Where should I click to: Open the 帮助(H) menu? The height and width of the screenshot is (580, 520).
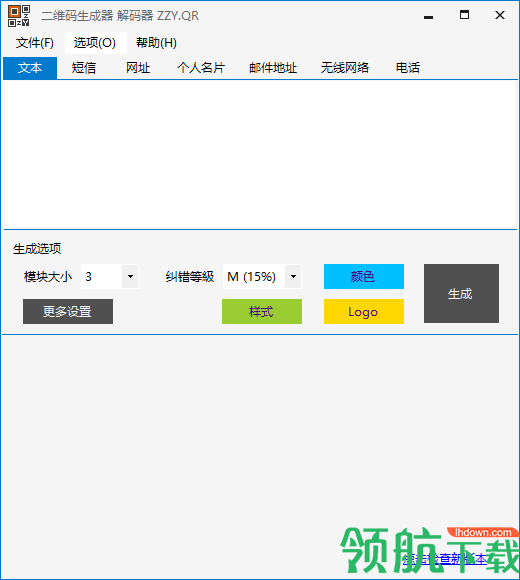[x=156, y=43]
